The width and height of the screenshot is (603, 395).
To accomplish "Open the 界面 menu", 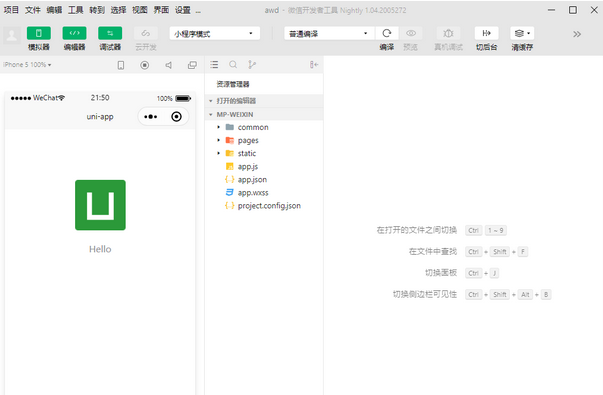I will tap(161, 10).
